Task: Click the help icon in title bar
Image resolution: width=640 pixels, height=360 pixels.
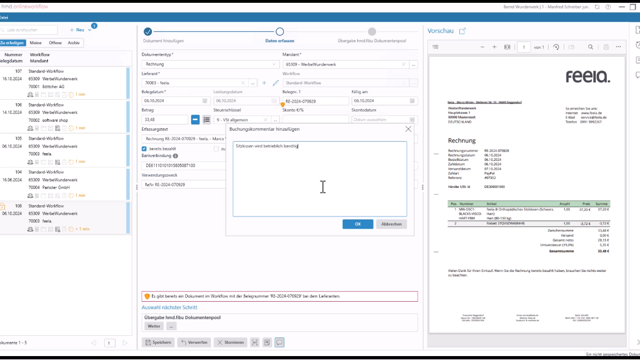Action: 608,7
